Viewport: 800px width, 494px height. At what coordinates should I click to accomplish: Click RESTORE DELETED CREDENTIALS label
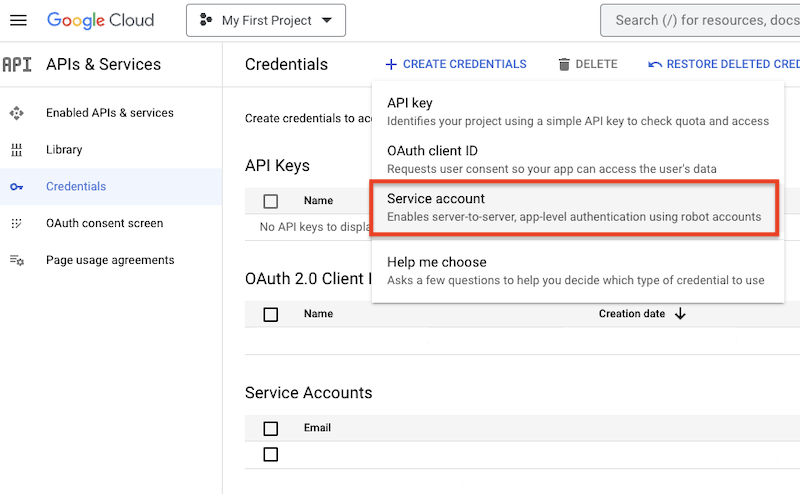coord(733,64)
